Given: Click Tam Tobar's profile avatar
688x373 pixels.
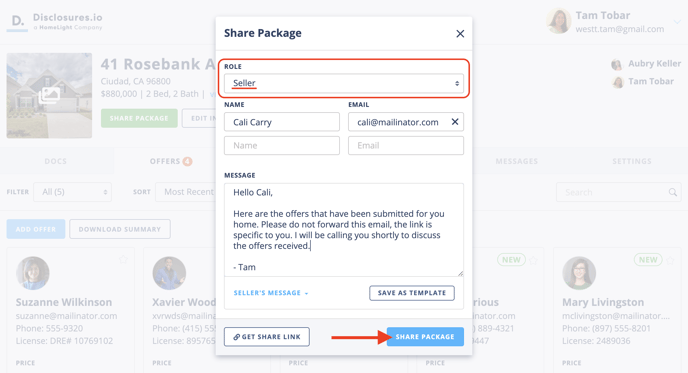Looking at the screenshot, I should click(x=559, y=21).
